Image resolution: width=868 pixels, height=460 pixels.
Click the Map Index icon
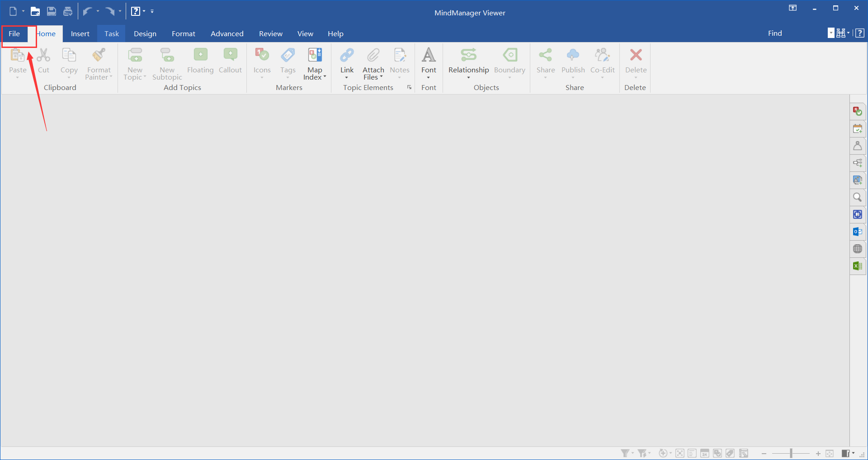coord(315,55)
